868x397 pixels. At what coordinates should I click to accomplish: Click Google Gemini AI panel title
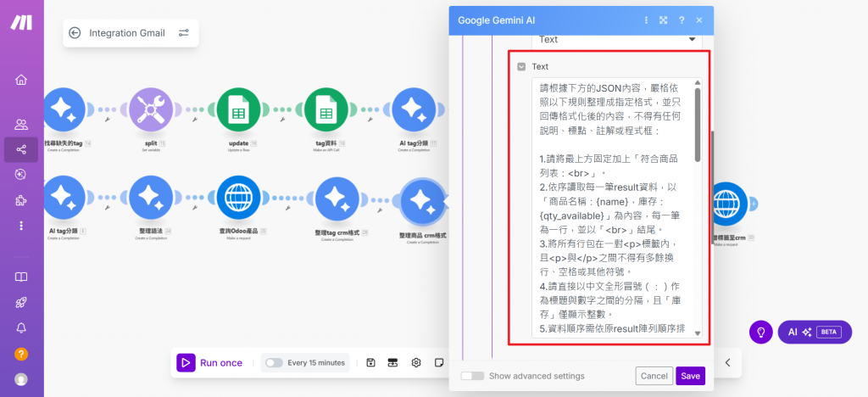click(x=496, y=21)
